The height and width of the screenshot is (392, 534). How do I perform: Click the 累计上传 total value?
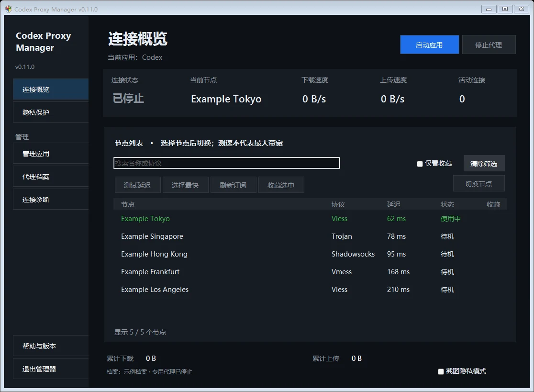coord(356,358)
